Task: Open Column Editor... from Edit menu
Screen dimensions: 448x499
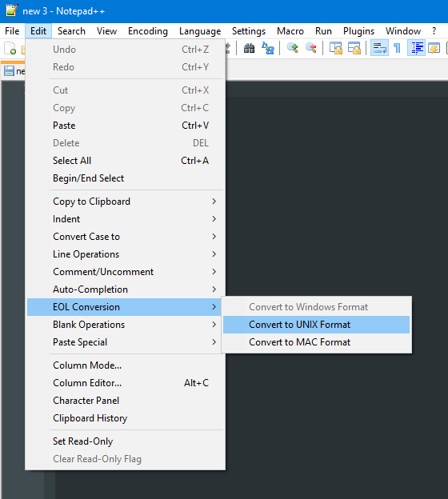Action: 124,383
